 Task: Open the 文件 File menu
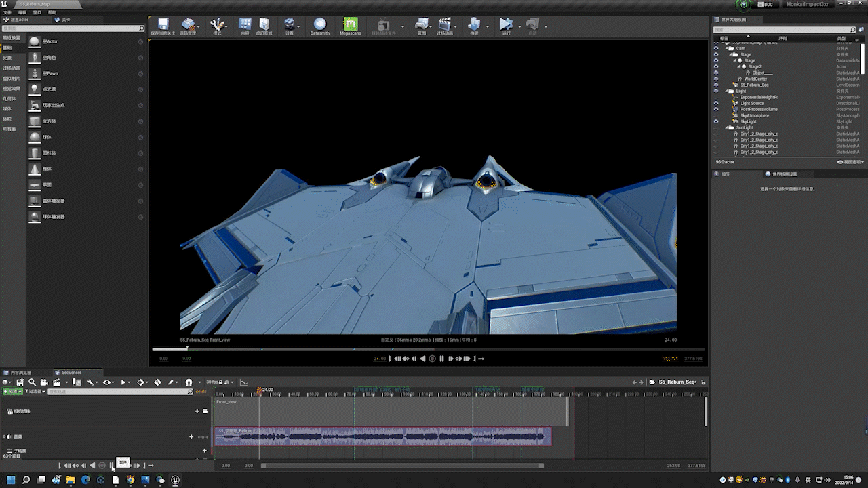pyautogui.click(x=7, y=12)
